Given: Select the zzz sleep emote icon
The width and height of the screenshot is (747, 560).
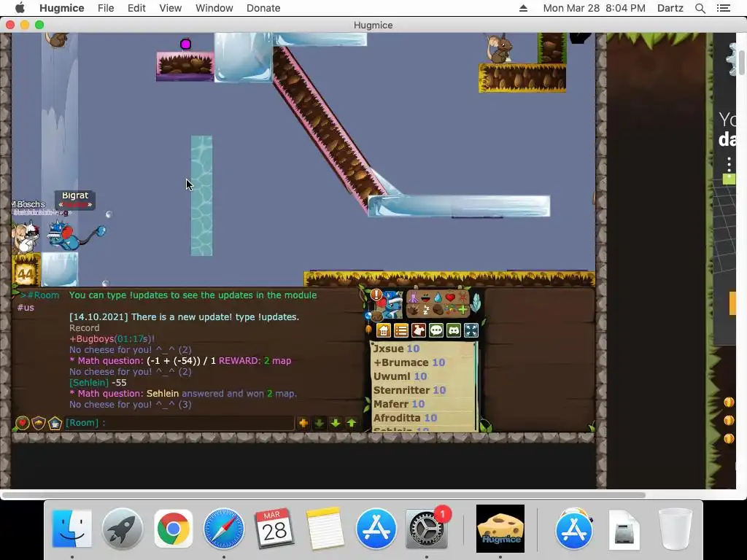Looking at the screenshot, I should 426,310.
